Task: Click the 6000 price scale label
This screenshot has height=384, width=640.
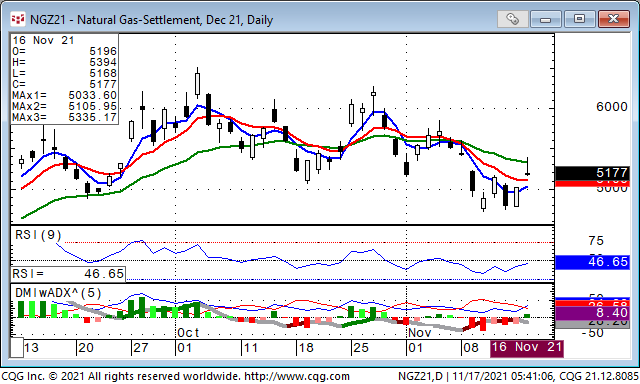Action: tap(611, 107)
